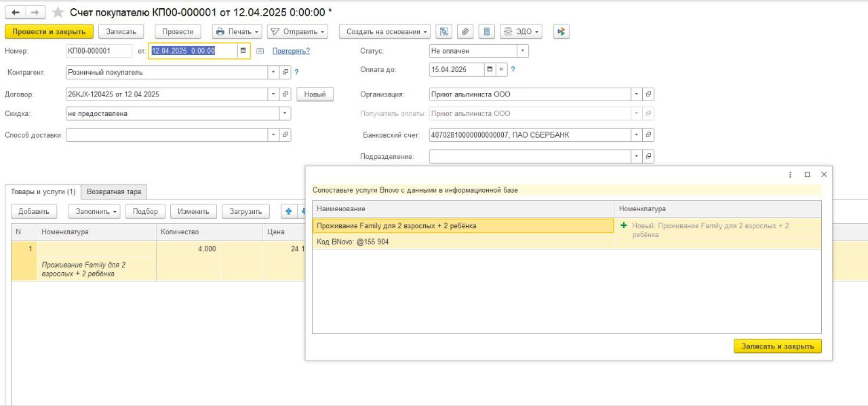
Task: Click the Провести button
Action: 178,31
